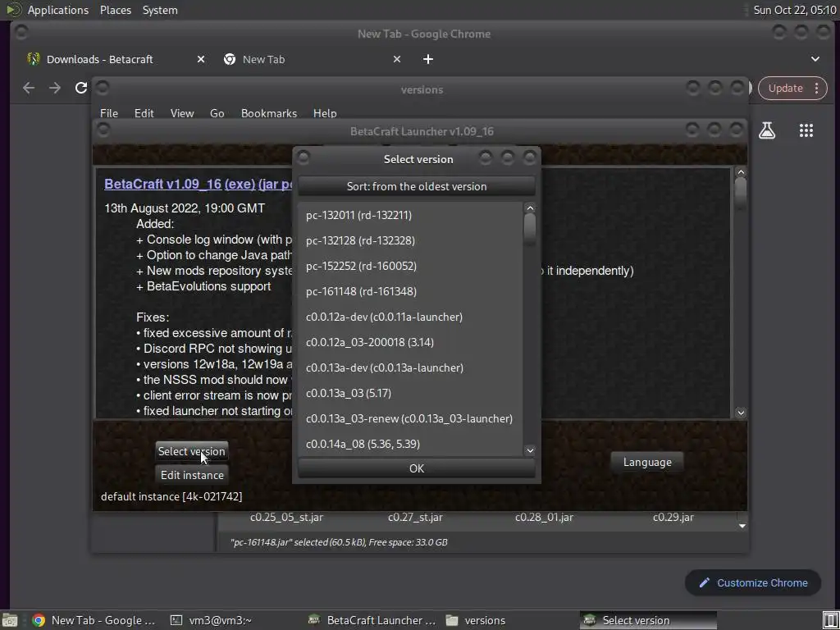Switch to versions folder in taskbar
Screen dimensions: 840x630
[477, 620]
